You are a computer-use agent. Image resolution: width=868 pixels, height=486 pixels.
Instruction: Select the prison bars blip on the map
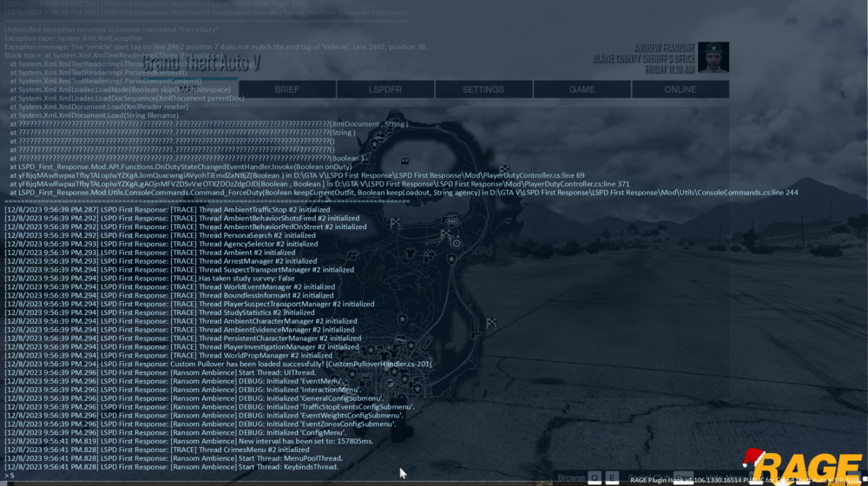451,220
